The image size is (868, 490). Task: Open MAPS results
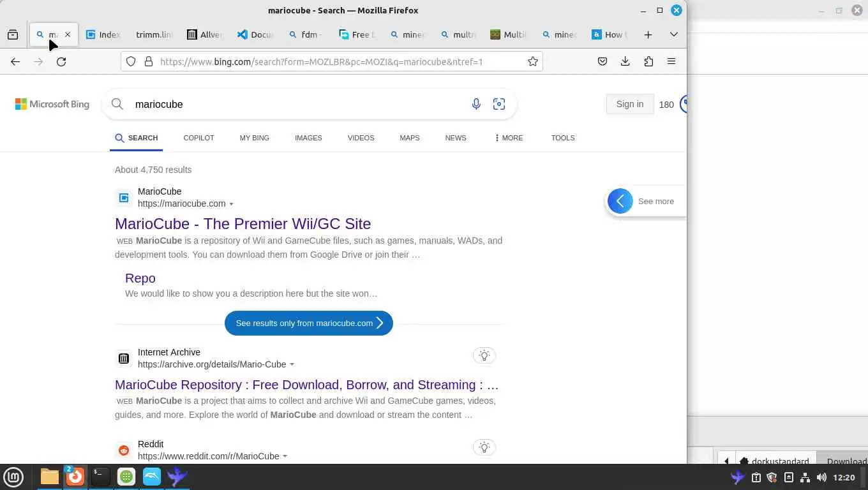pyautogui.click(x=410, y=138)
